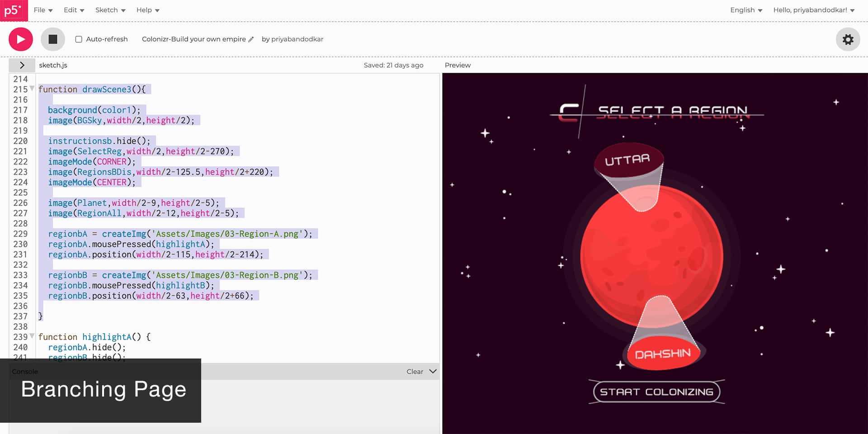Open the Edit menu
This screenshot has width=868, height=434.
(x=74, y=10)
